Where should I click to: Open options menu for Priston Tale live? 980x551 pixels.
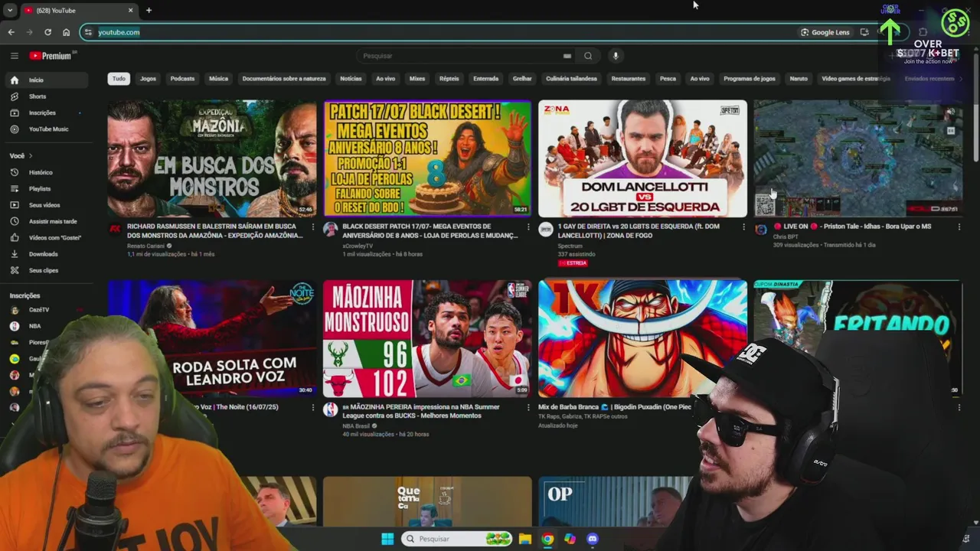click(x=959, y=227)
